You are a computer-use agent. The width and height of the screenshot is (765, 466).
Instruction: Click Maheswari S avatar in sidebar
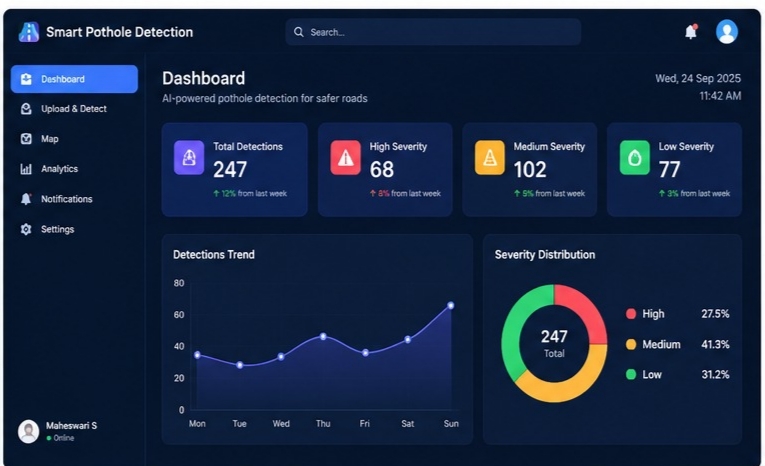28,431
